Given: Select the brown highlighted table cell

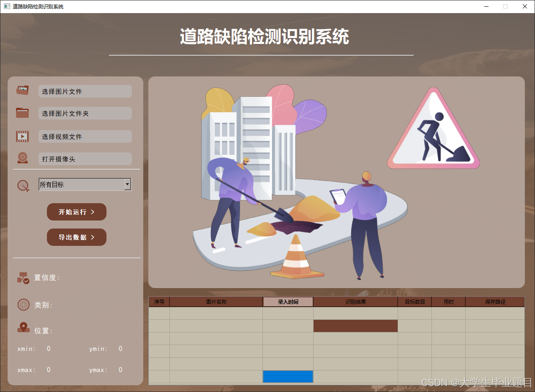Looking at the screenshot, I should tap(356, 326).
